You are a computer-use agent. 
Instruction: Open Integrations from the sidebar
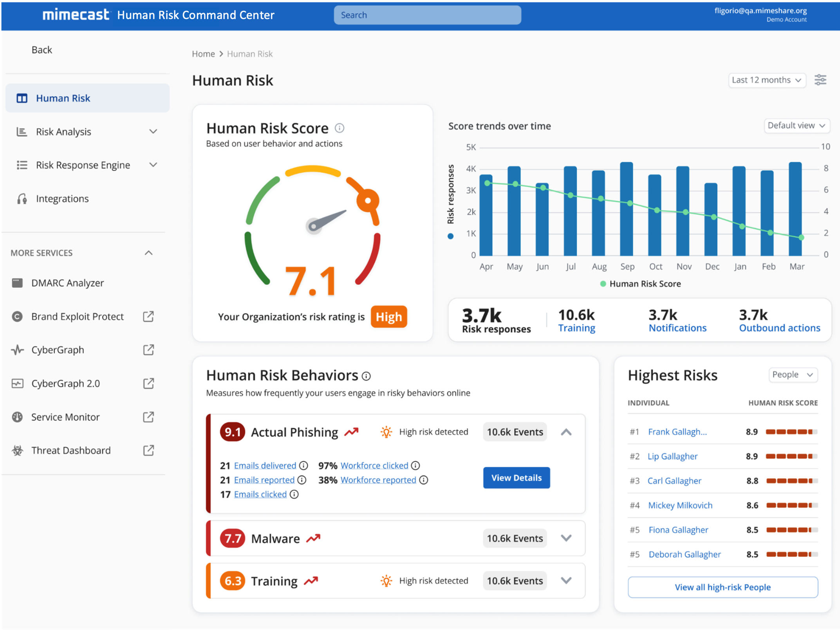coord(62,199)
